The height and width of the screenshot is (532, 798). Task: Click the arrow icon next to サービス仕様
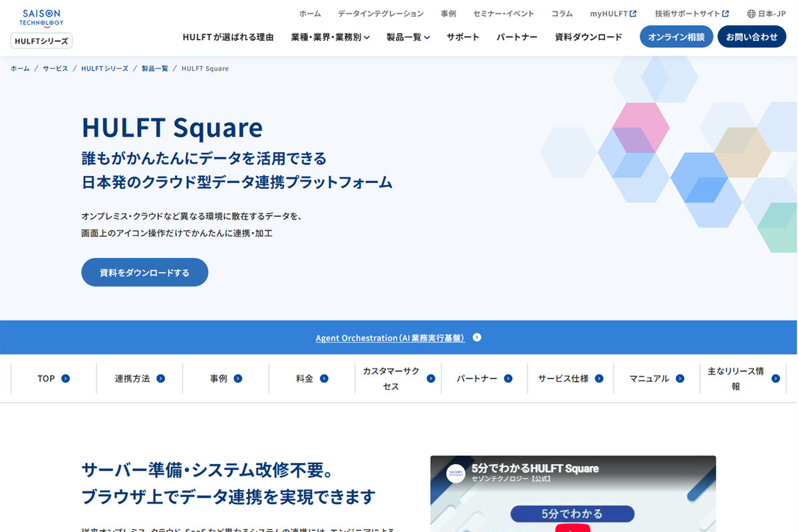599,378
